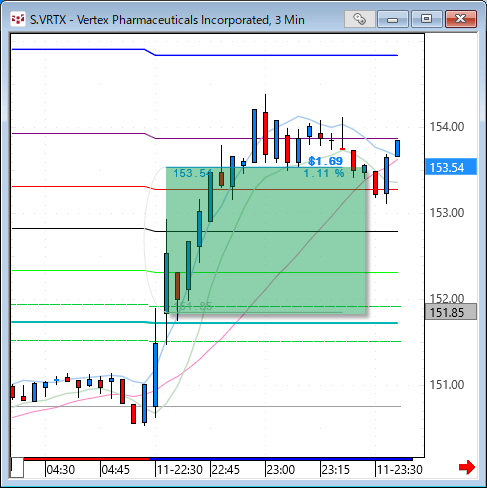The width and height of the screenshot is (487, 488).
Task: Click the 153.54 label inside green box
Action: pyautogui.click(x=193, y=173)
